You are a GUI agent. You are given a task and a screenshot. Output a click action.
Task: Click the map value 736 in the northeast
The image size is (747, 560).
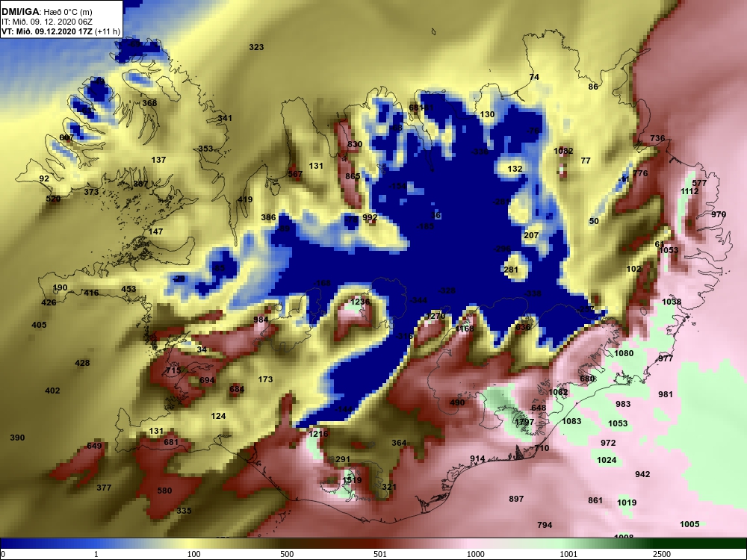tap(657, 139)
